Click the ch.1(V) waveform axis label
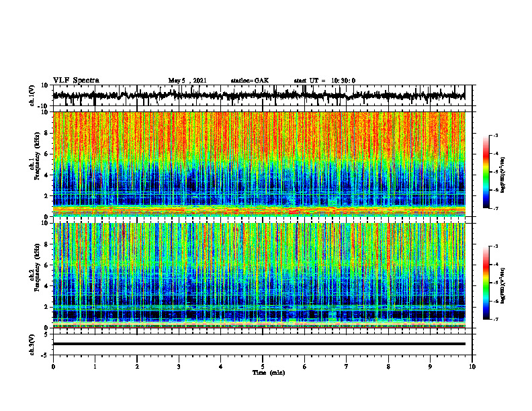 (x=31, y=95)
